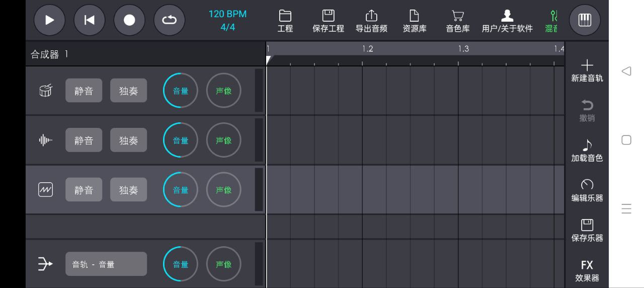The image size is (644, 288).
Task: Click 保存工程 to save project
Action: pyautogui.click(x=328, y=21)
